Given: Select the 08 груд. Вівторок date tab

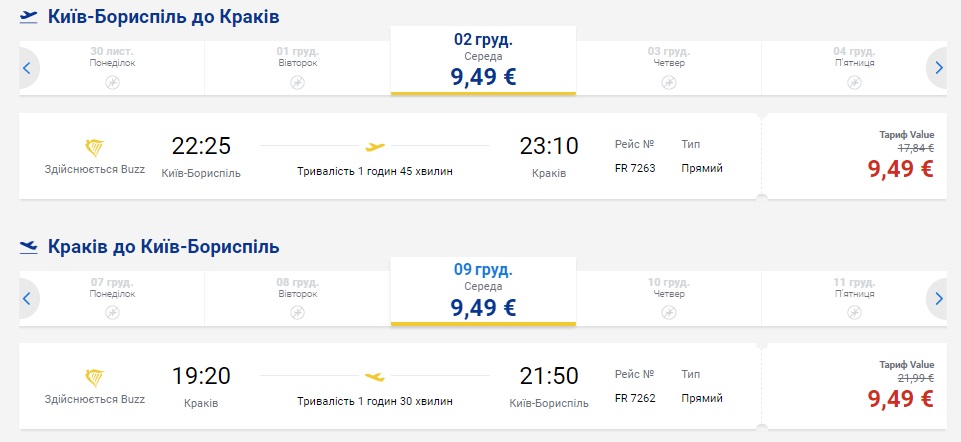Looking at the screenshot, I should (x=297, y=297).
